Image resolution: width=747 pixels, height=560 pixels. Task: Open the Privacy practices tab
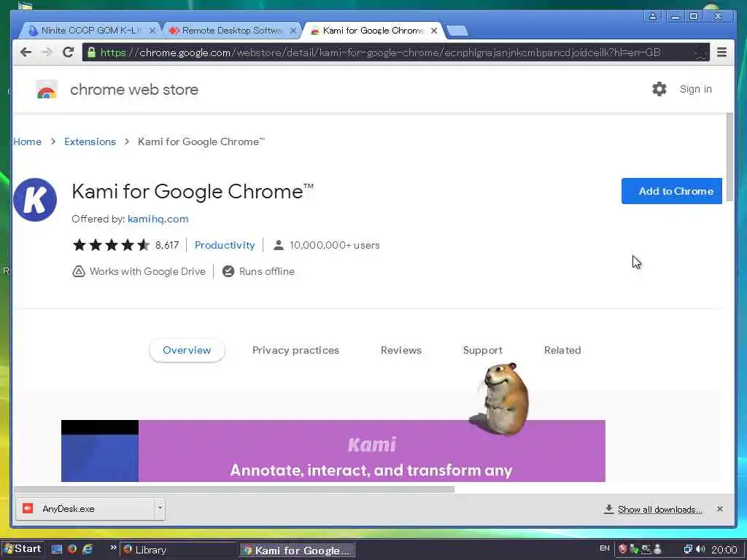[x=295, y=350]
